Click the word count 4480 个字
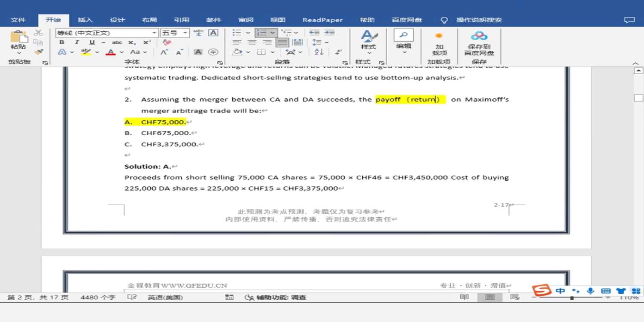Image resolution: width=644 pixels, height=322 pixels. point(98,297)
